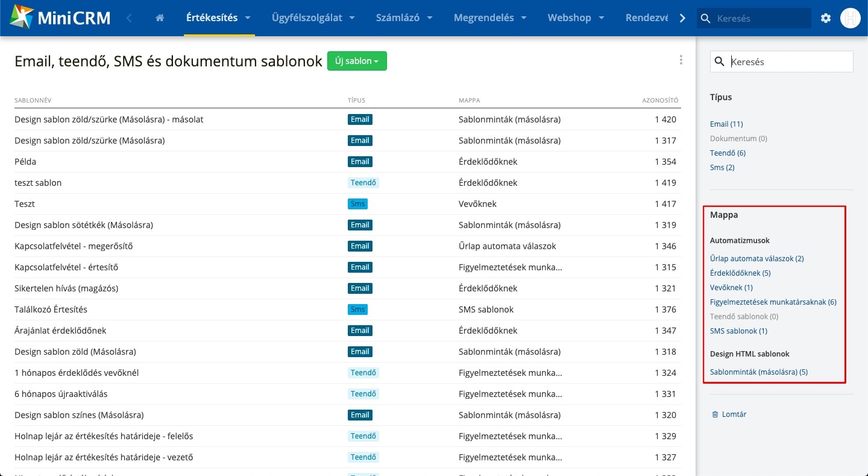Open folder SMS sablonok (1)

(739, 331)
